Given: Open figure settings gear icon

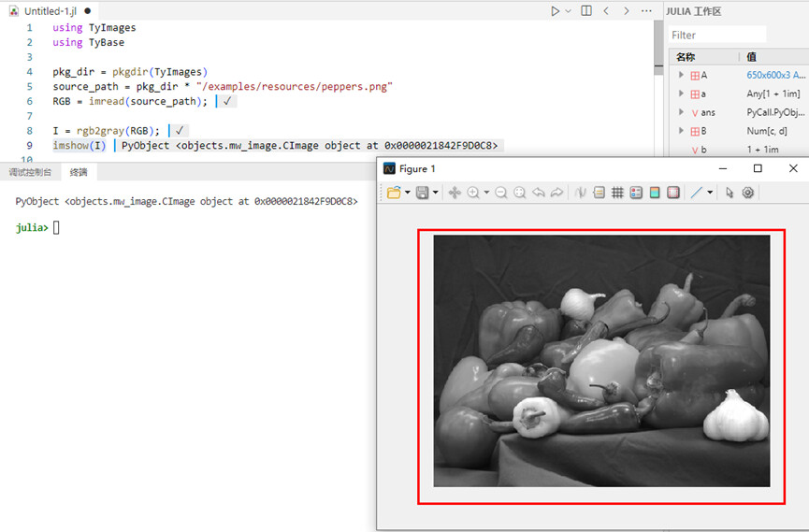Looking at the screenshot, I should tap(748, 193).
